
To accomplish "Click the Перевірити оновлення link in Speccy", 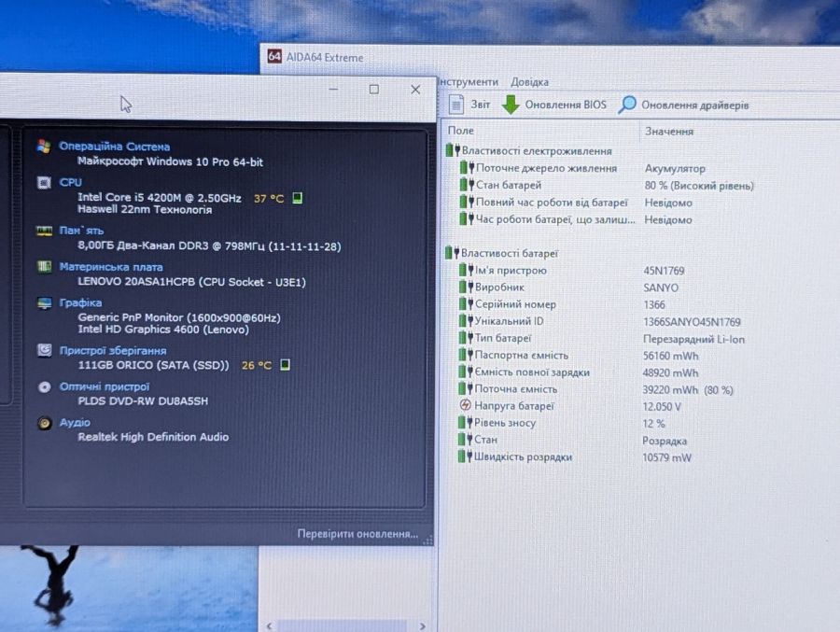I will 357,534.
